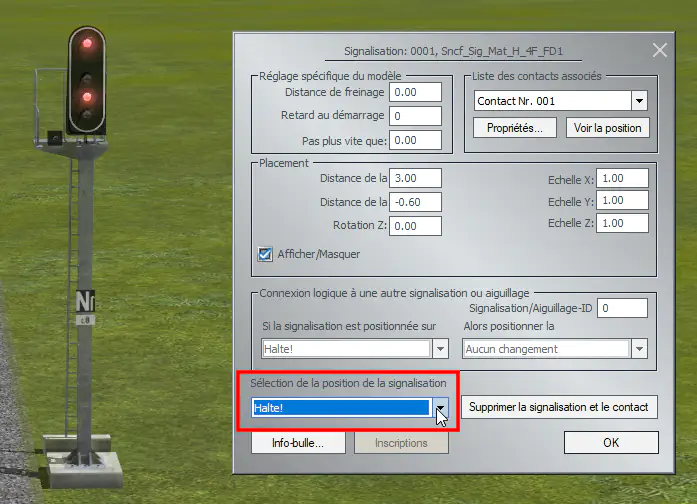Edit the Rotation Z value field

[415, 226]
